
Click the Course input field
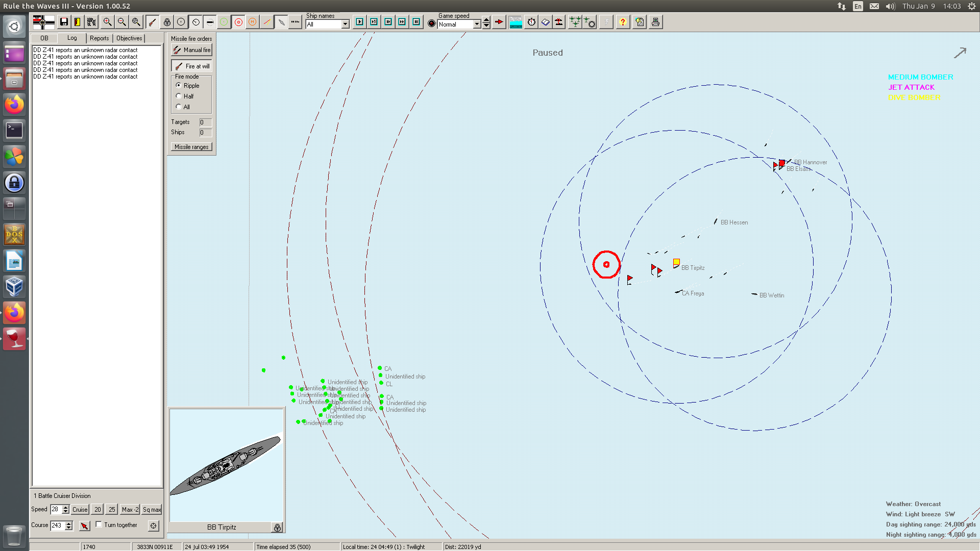pyautogui.click(x=57, y=525)
